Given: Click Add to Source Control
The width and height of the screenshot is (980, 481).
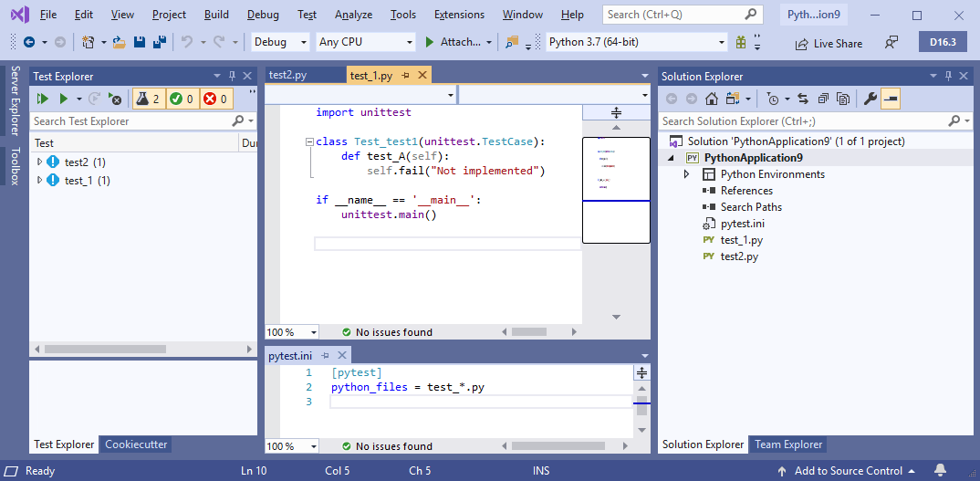Looking at the screenshot, I should (x=846, y=470).
